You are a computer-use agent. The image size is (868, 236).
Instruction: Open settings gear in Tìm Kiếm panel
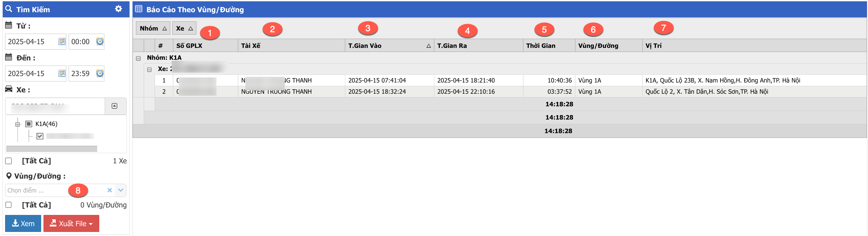118,9
